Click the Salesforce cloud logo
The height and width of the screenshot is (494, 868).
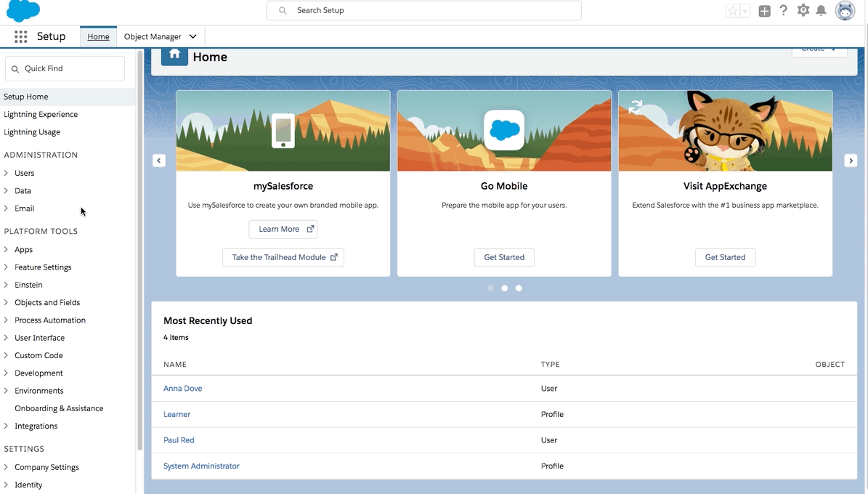pos(23,10)
